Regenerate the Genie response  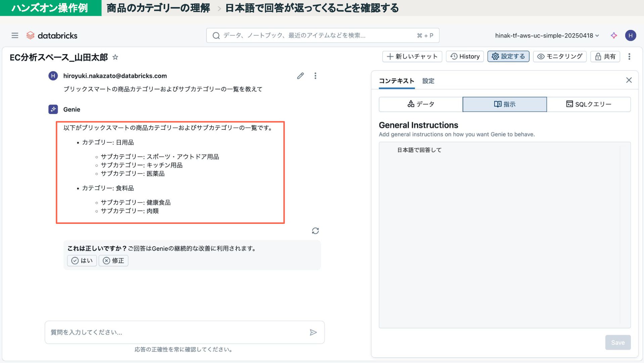coord(315,231)
